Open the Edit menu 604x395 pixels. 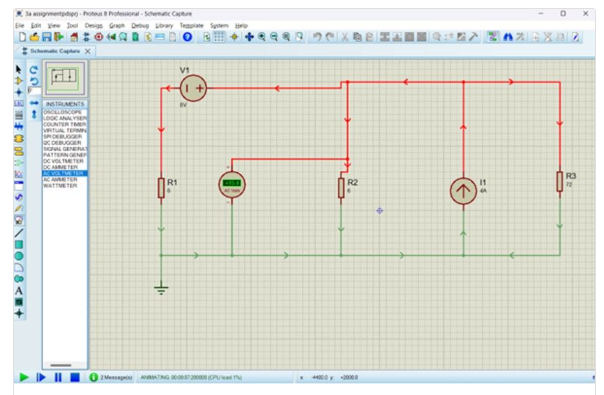click(36, 25)
